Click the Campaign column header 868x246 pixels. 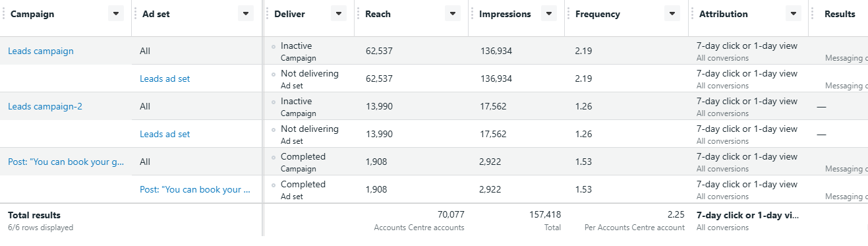[32, 14]
